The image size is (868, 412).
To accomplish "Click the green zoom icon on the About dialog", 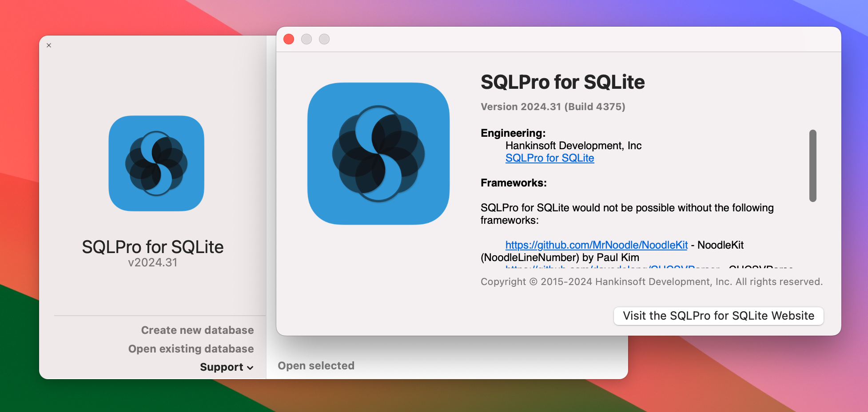I will pyautogui.click(x=324, y=39).
